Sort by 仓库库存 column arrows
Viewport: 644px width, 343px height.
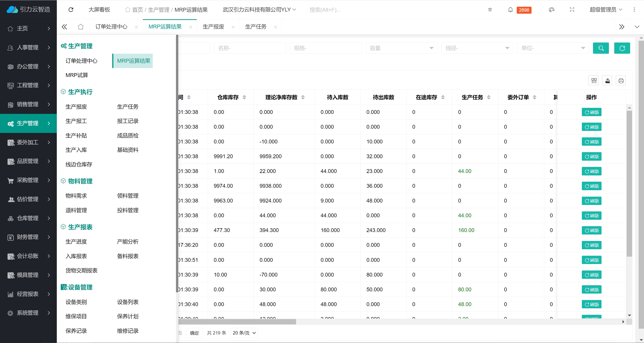pyautogui.click(x=244, y=97)
